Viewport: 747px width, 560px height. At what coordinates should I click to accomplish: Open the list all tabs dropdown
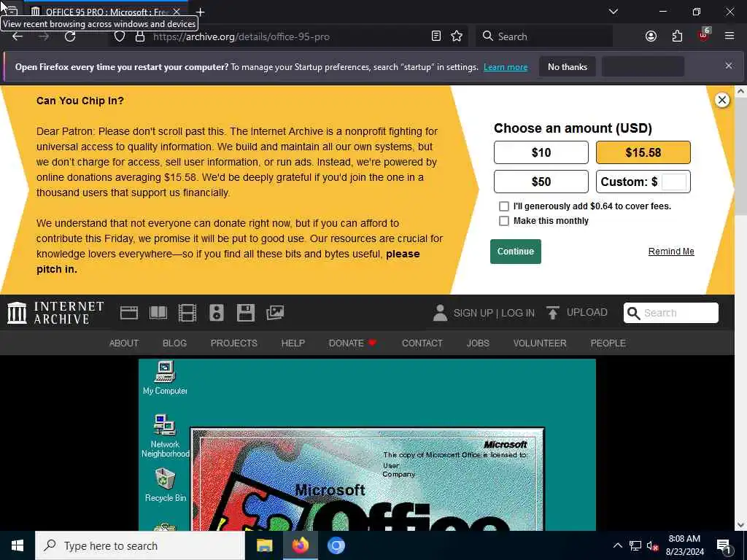614,12
